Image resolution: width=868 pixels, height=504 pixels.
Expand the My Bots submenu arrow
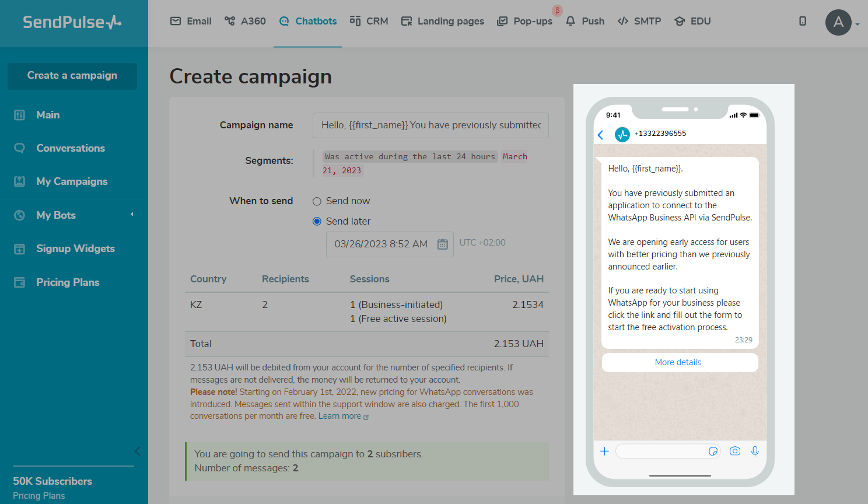tap(132, 215)
